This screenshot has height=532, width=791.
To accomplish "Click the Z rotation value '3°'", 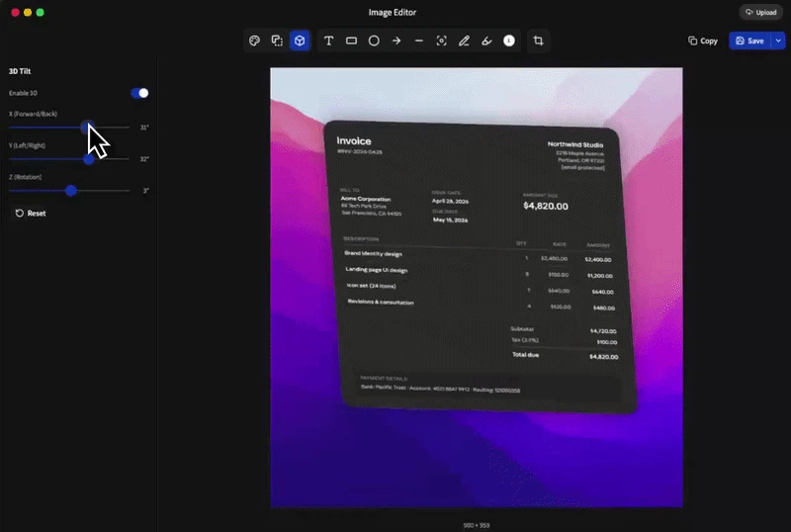I will click(x=145, y=191).
